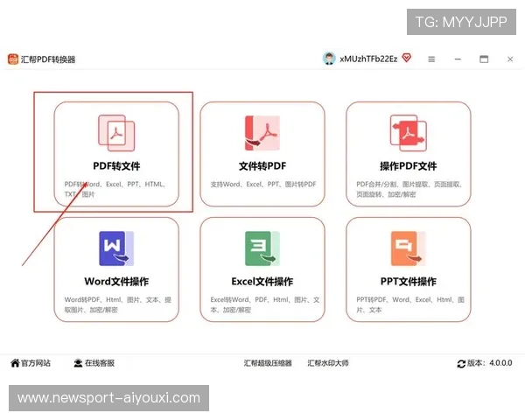The height and width of the screenshot is (420, 525).
Task: Visit the 官方网站 link
Action: pyautogui.click(x=36, y=363)
